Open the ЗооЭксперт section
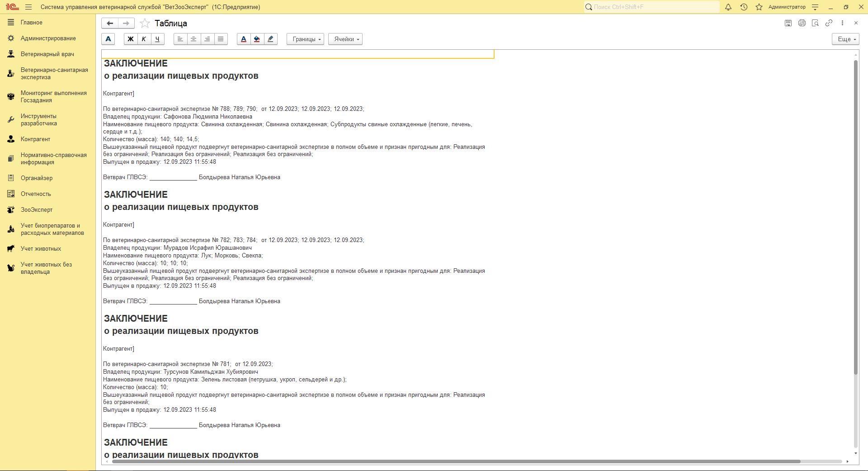The height and width of the screenshot is (471, 868). 48,210
